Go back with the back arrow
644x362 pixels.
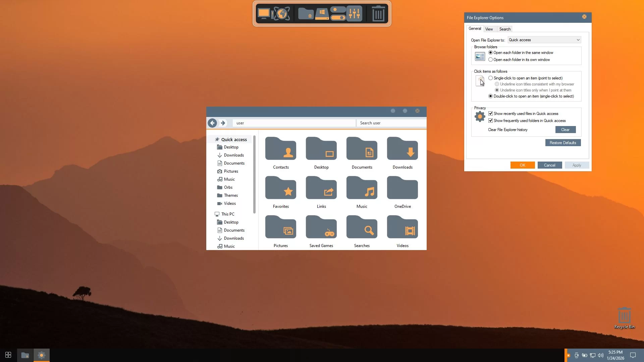tap(212, 123)
